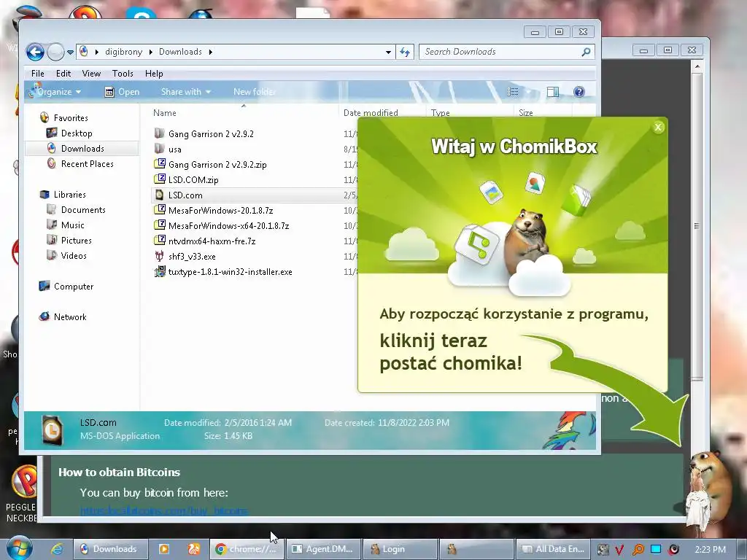Select Favorites in the navigation pane

click(x=71, y=117)
